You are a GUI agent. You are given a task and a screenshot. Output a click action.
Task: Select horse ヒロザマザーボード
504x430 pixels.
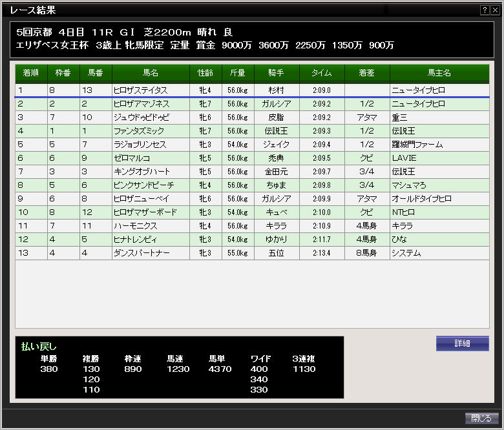coord(145,212)
